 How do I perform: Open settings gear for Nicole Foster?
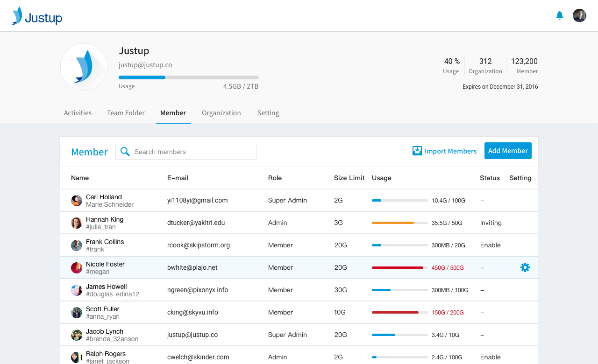click(x=525, y=267)
